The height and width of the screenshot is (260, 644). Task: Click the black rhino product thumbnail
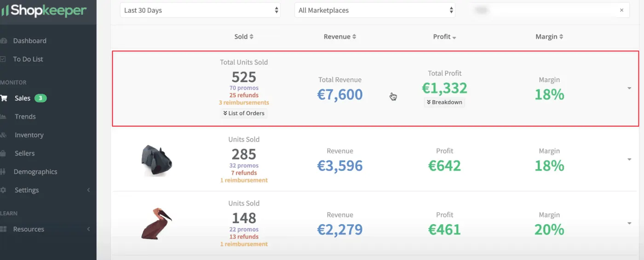pos(156,160)
